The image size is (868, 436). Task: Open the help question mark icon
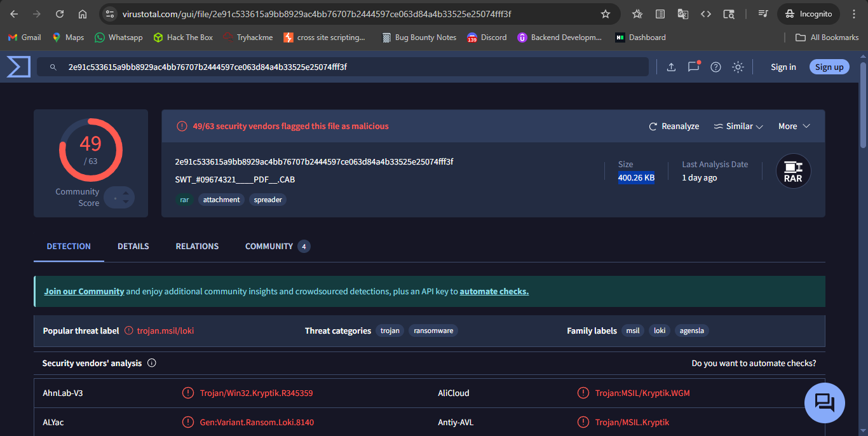pos(715,67)
